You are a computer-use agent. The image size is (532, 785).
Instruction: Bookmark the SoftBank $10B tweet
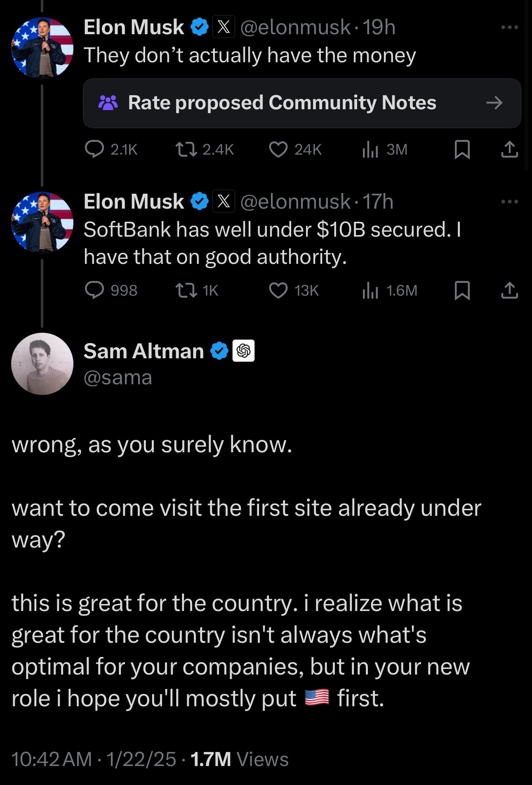point(462,290)
